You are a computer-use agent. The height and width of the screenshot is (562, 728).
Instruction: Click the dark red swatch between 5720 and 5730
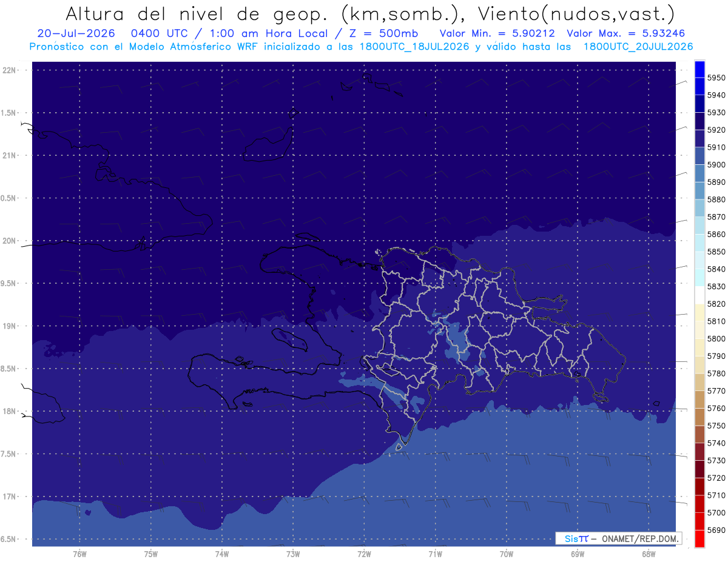(699, 469)
